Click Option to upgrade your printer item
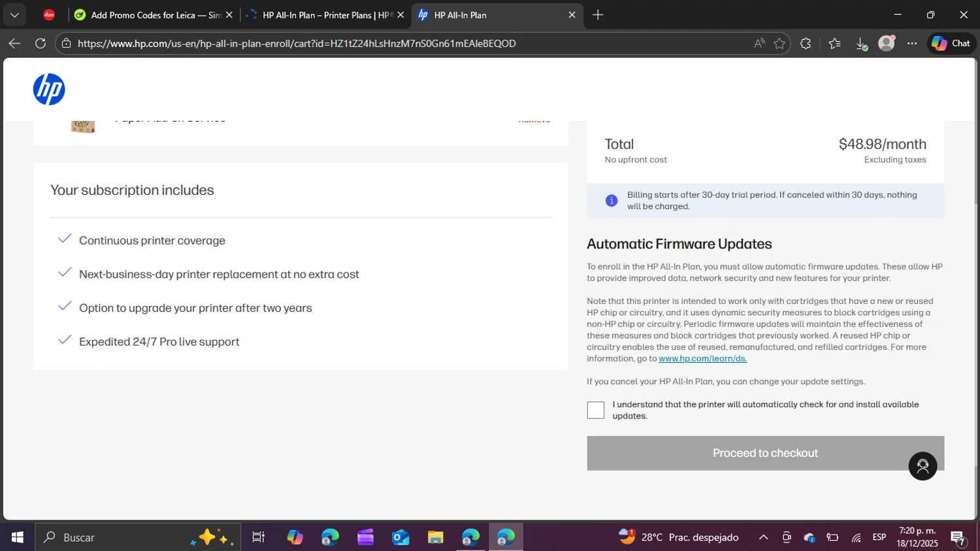The image size is (980, 551). tap(195, 308)
